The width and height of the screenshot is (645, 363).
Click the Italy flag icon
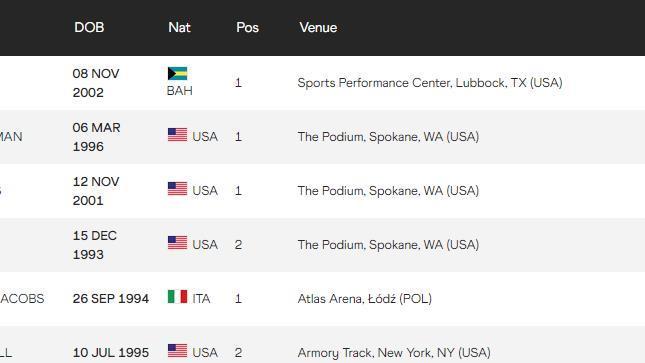[x=177, y=296]
